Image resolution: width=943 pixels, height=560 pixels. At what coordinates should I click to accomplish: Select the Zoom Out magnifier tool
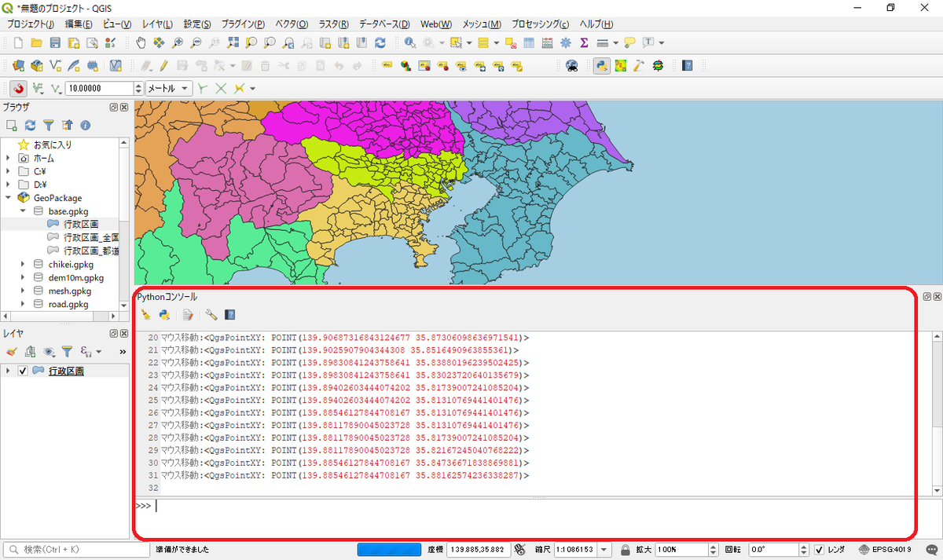[x=196, y=42]
